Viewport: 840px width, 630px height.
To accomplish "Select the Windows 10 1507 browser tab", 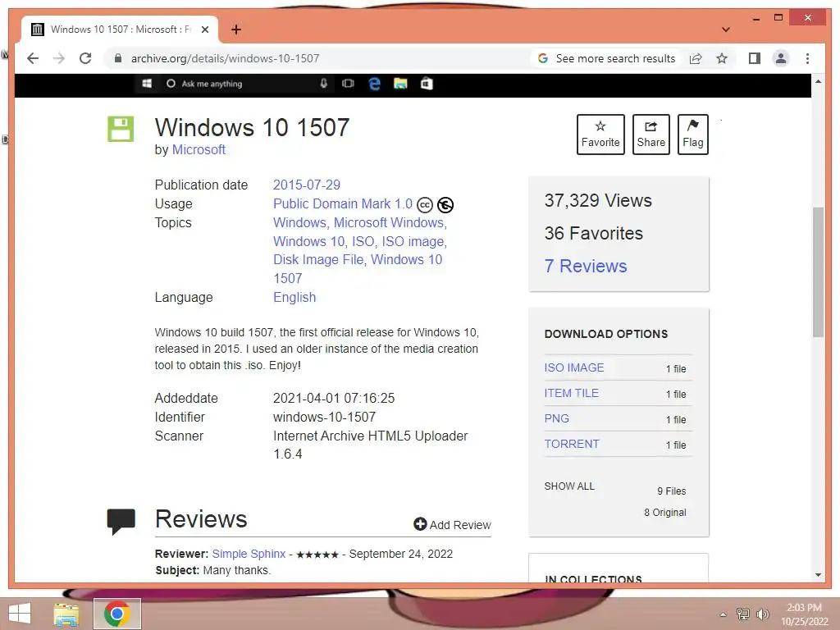I will tap(120, 30).
